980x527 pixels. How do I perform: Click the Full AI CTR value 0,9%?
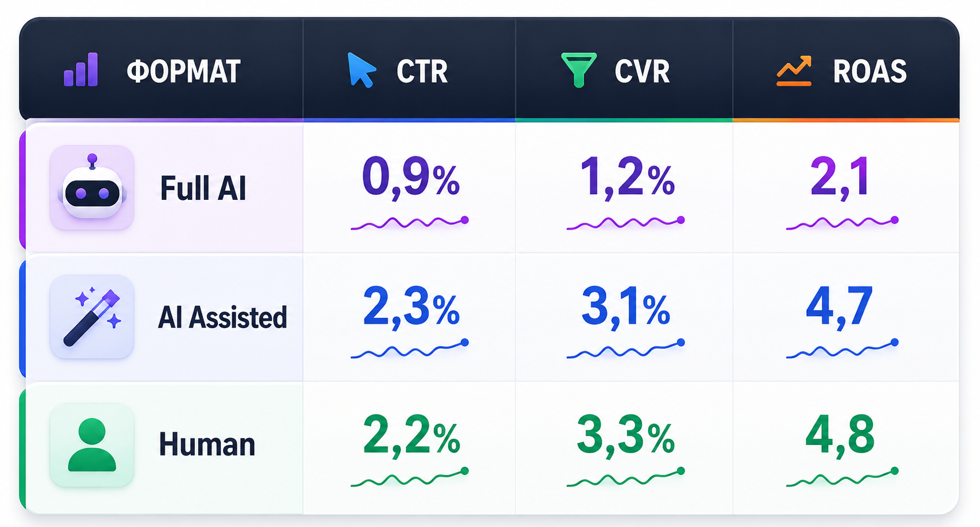(x=411, y=178)
